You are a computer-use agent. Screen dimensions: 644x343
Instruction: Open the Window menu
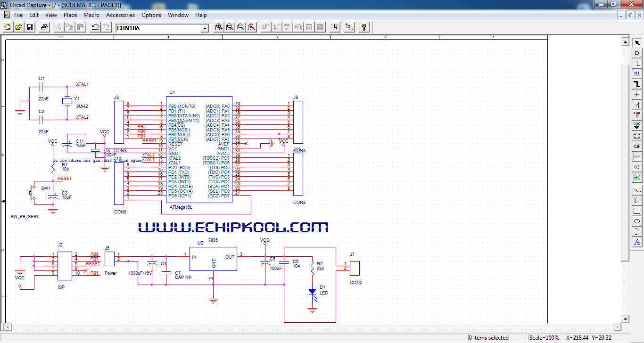click(178, 15)
